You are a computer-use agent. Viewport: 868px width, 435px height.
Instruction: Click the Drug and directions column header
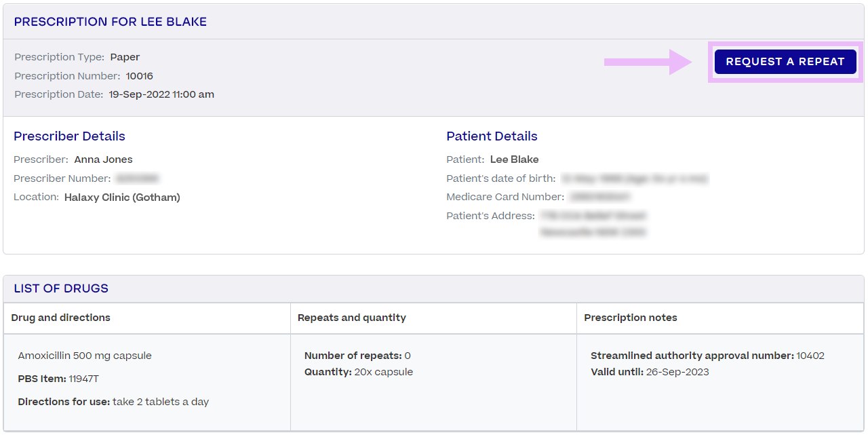click(60, 318)
